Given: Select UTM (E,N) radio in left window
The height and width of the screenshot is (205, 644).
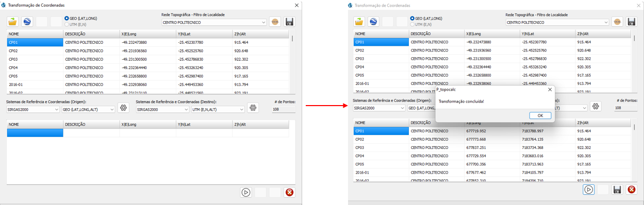Looking at the screenshot, I should click(x=67, y=24).
